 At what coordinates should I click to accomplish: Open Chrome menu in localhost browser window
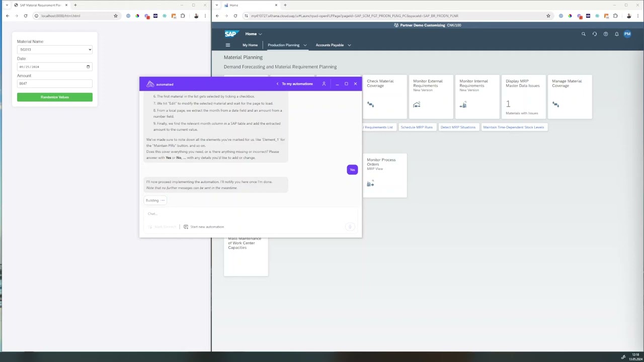tap(205, 16)
